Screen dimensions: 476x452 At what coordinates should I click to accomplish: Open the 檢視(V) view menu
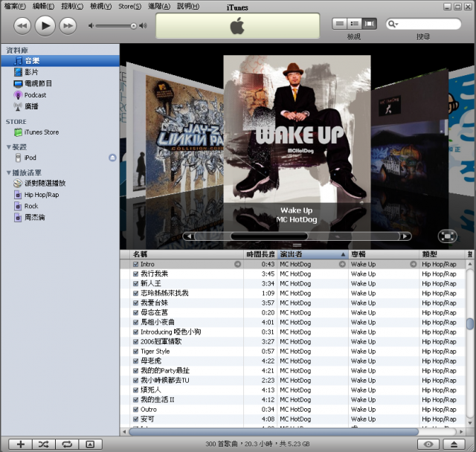(101, 6)
